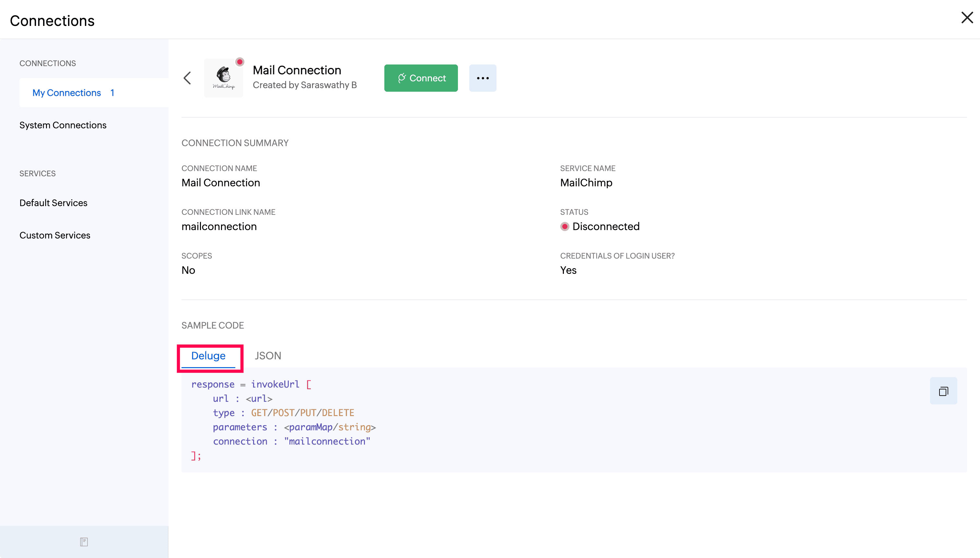
Task: Click the GET/POST/PUT/DELETE type line
Action: point(284,413)
